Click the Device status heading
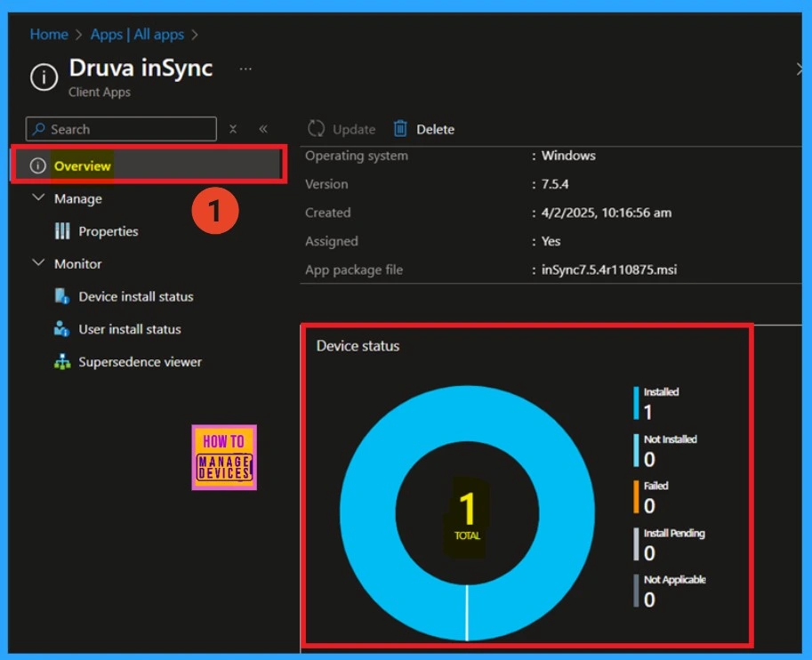The image size is (812, 660). [x=358, y=345]
